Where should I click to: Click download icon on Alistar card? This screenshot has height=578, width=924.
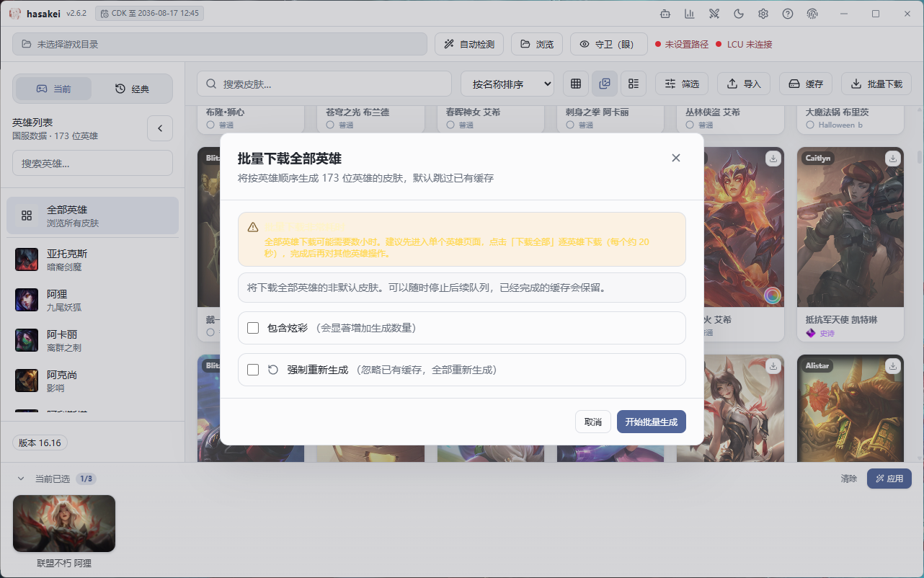click(893, 365)
